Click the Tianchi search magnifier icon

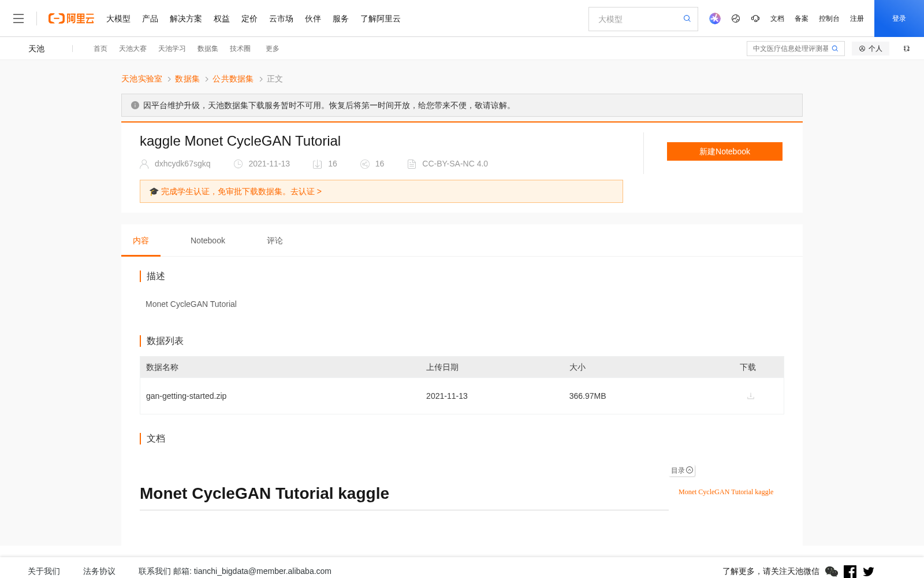[835, 49]
